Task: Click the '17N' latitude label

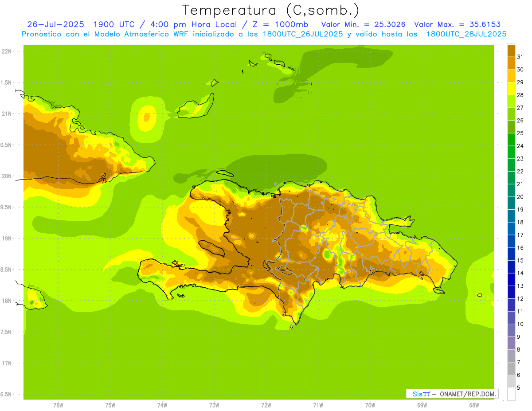Action: 6,363
